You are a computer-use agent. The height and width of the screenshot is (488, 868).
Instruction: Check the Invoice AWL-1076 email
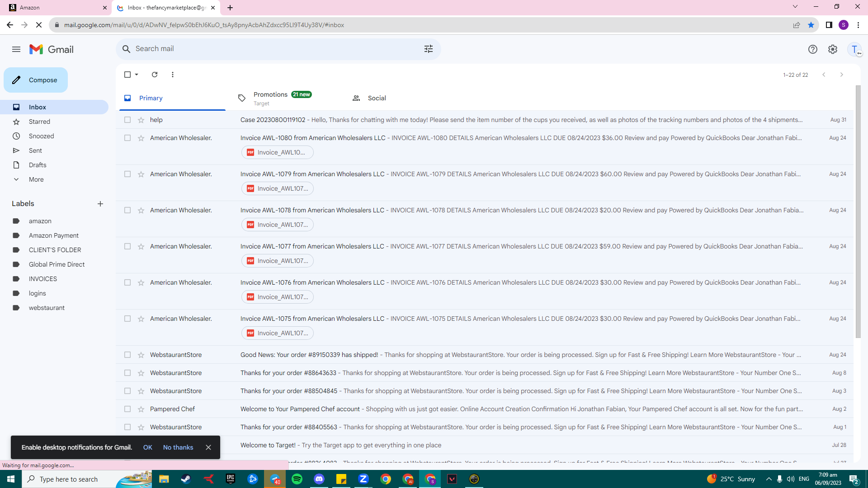coord(127,282)
